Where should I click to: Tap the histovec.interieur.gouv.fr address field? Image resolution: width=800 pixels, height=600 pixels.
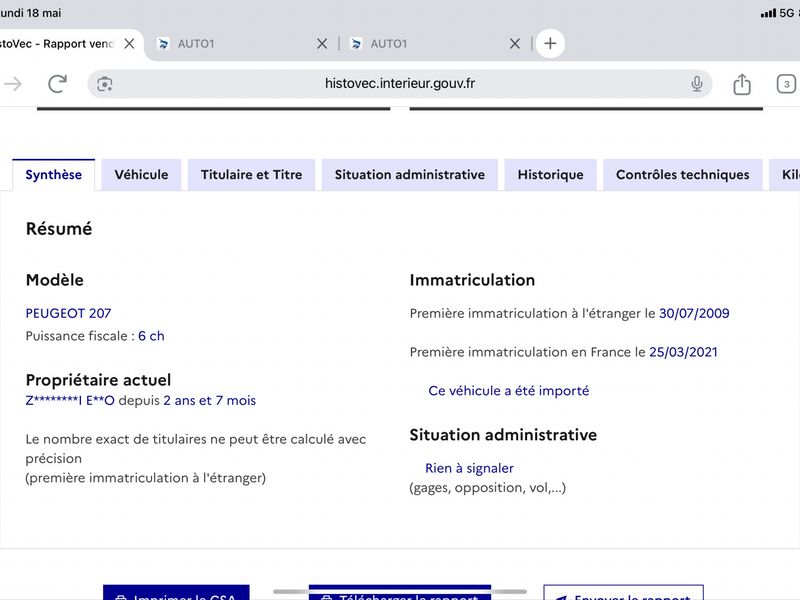pyautogui.click(x=400, y=84)
